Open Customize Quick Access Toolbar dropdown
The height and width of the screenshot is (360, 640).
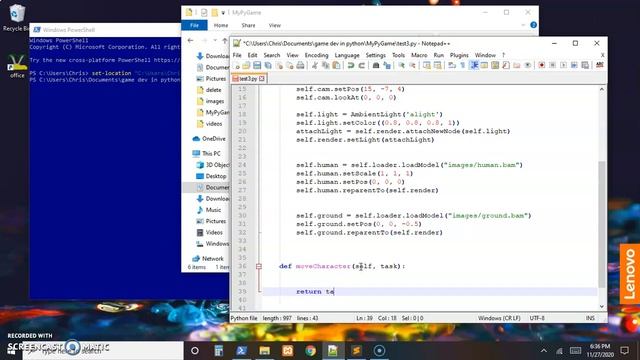click(x=223, y=13)
